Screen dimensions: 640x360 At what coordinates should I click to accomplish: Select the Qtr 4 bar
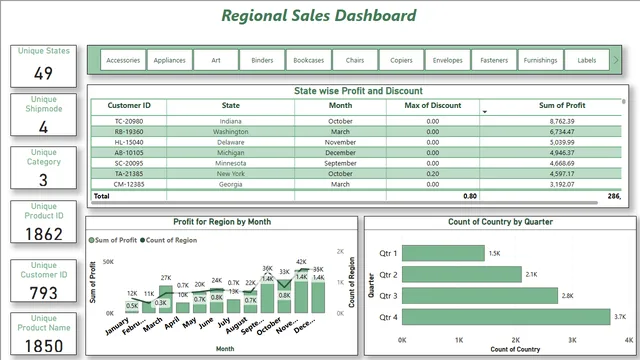tap(506, 317)
